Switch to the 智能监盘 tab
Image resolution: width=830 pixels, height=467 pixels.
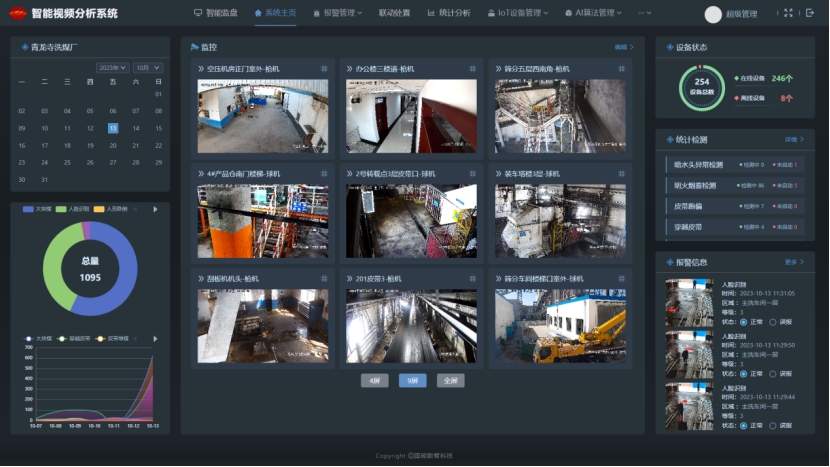tap(216, 13)
